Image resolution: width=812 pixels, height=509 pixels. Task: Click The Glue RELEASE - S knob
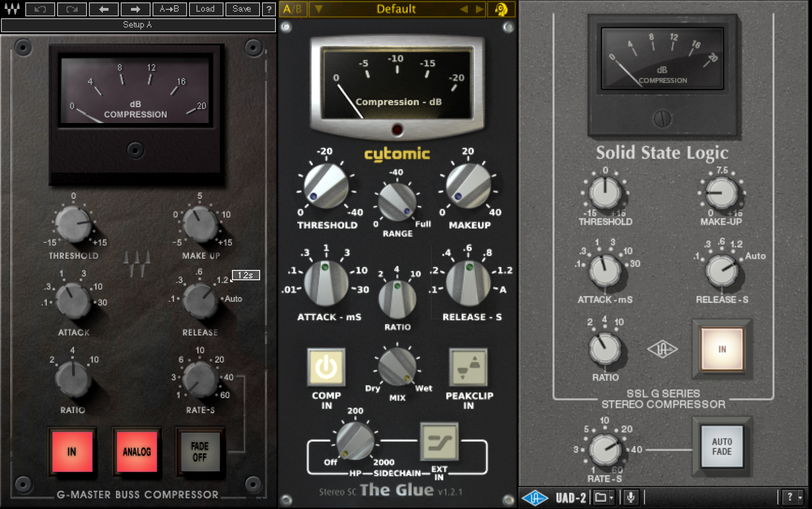pos(468,284)
